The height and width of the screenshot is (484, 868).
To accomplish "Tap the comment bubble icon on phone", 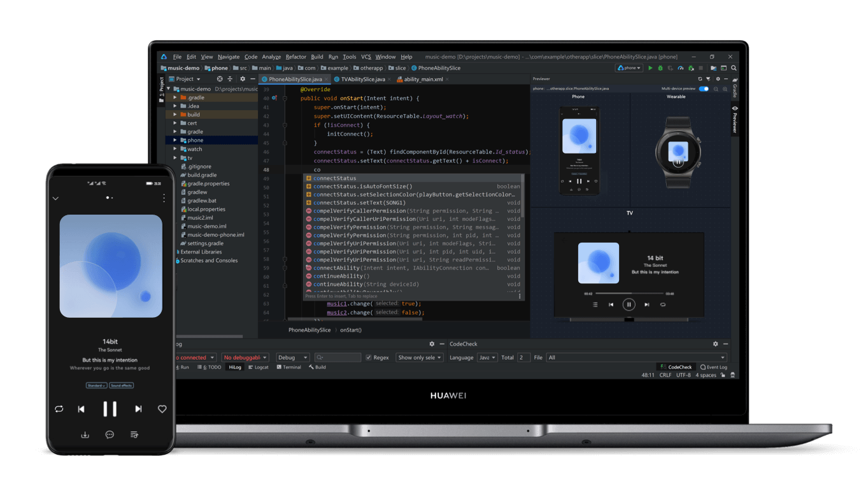I will pos(110,434).
